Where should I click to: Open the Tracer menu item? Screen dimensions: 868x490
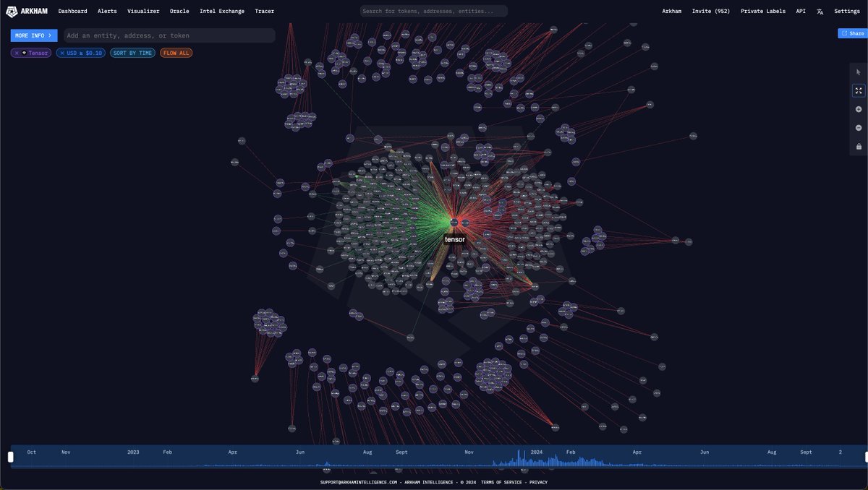click(x=264, y=12)
